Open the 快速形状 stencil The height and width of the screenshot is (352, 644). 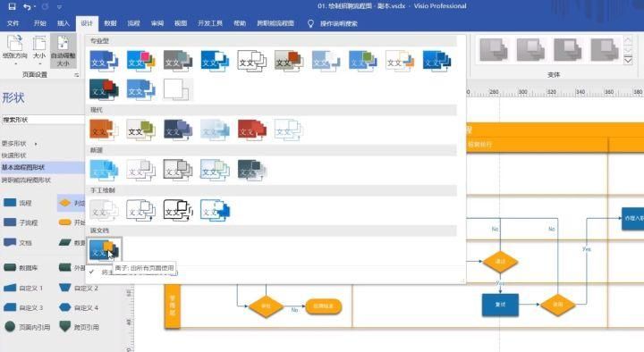(x=14, y=155)
